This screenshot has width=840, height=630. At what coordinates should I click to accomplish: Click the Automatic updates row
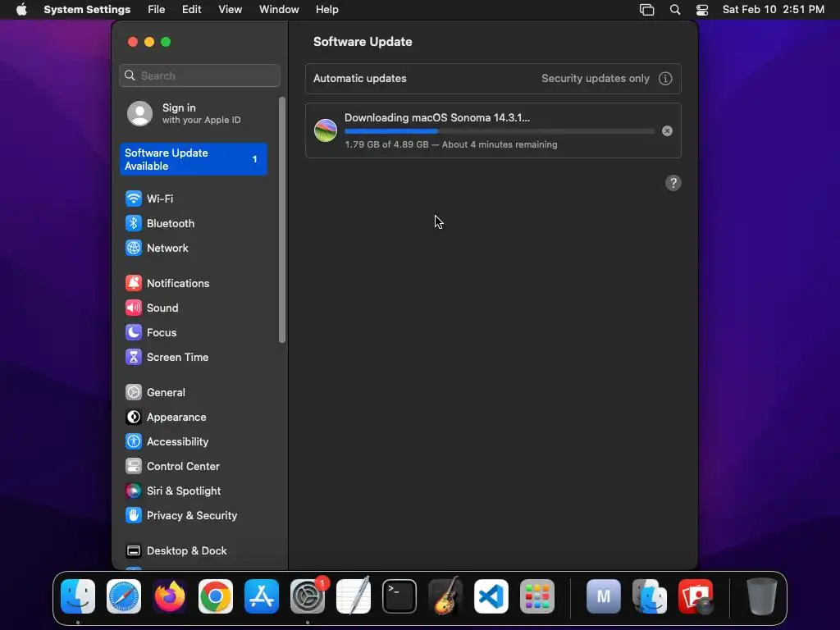click(x=493, y=79)
